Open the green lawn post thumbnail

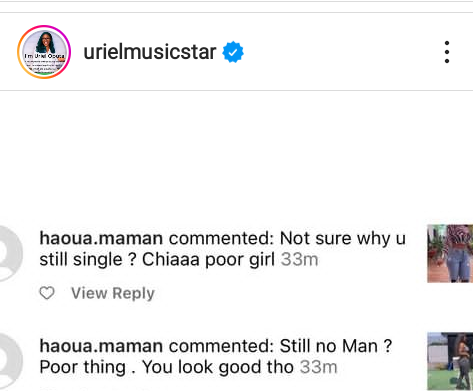point(450,361)
